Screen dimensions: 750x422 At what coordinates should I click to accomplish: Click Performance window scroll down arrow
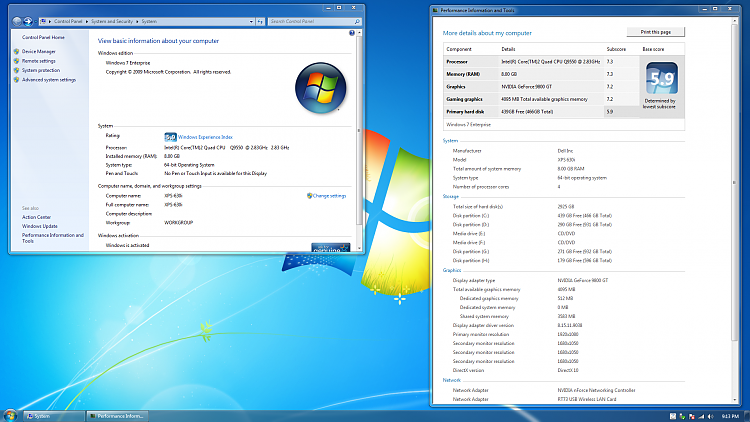(734, 400)
